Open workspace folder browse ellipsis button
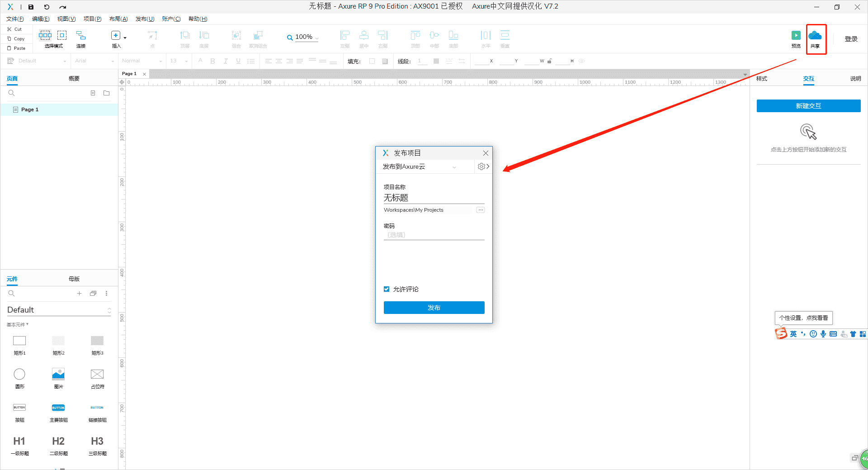This screenshot has width=868, height=470. [x=481, y=210]
